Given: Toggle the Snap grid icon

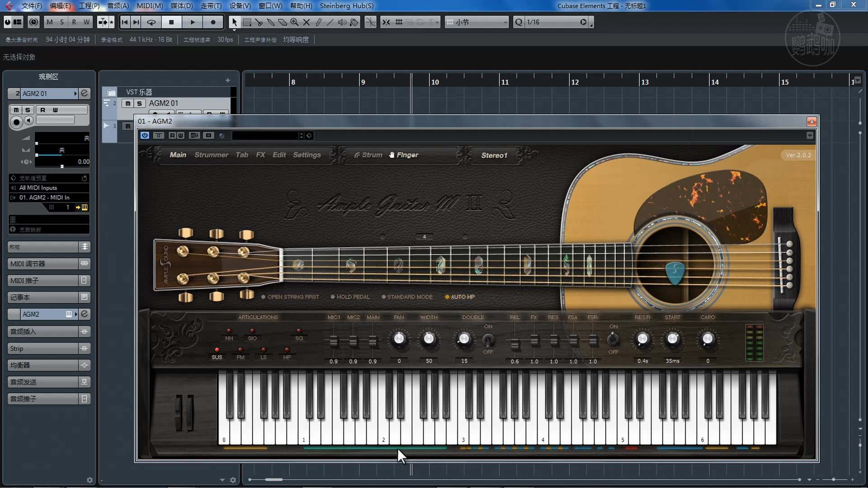Looking at the screenshot, I should click(x=399, y=22).
